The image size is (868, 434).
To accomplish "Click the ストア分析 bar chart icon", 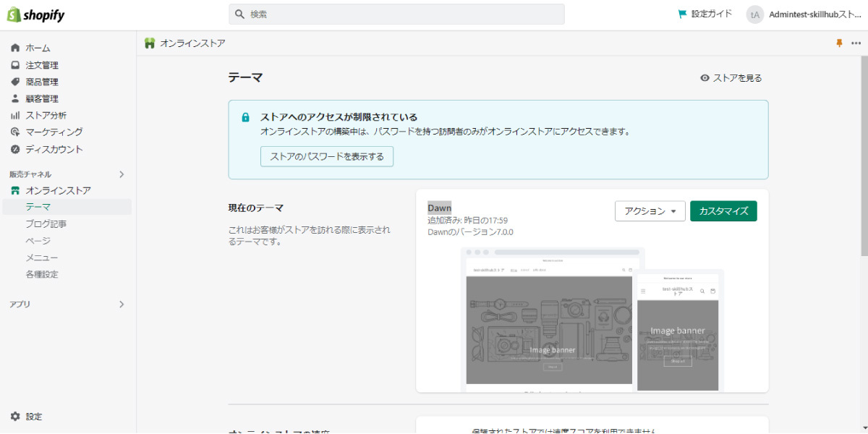I will [15, 116].
